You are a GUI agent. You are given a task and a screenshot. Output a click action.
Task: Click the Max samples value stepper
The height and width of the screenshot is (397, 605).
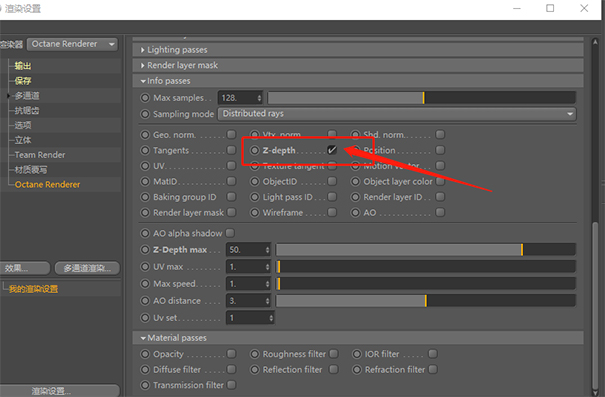(x=259, y=98)
